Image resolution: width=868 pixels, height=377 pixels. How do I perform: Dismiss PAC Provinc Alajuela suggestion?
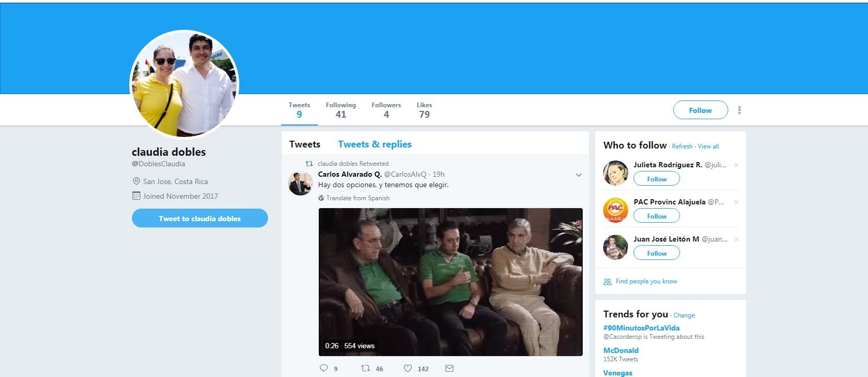click(736, 202)
